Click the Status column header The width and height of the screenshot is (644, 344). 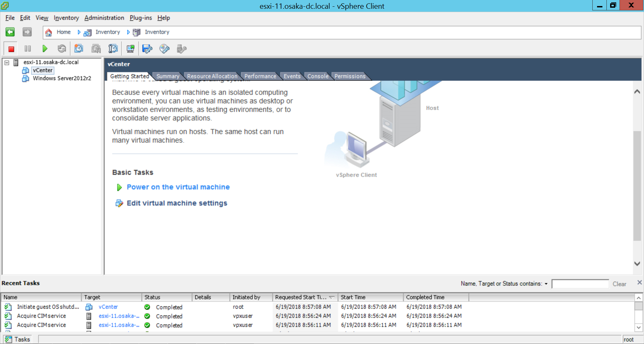point(167,297)
